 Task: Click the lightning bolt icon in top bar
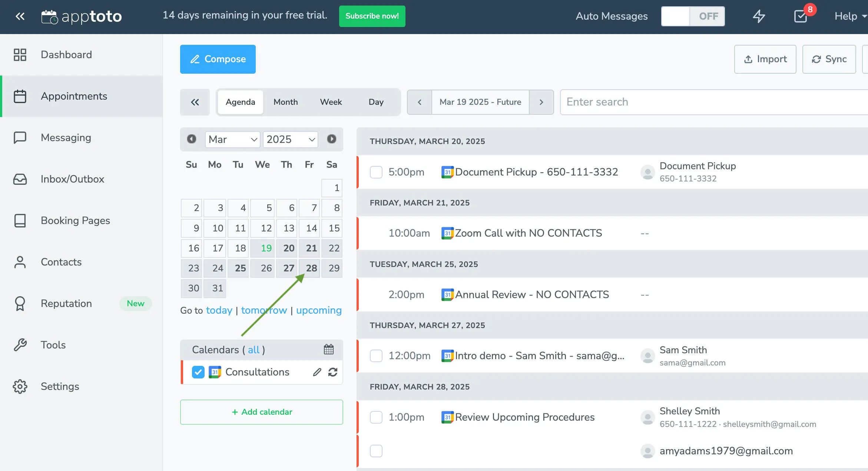[759, 16]
